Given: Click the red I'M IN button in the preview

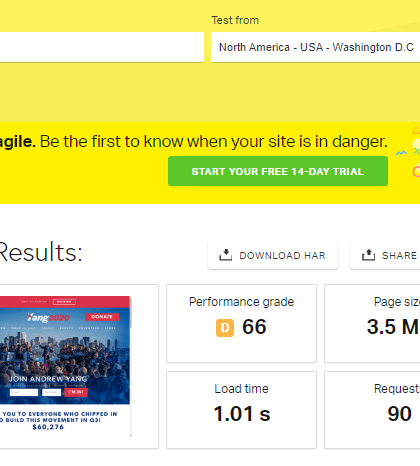Looking at the screenshot, I should [76, 392].
